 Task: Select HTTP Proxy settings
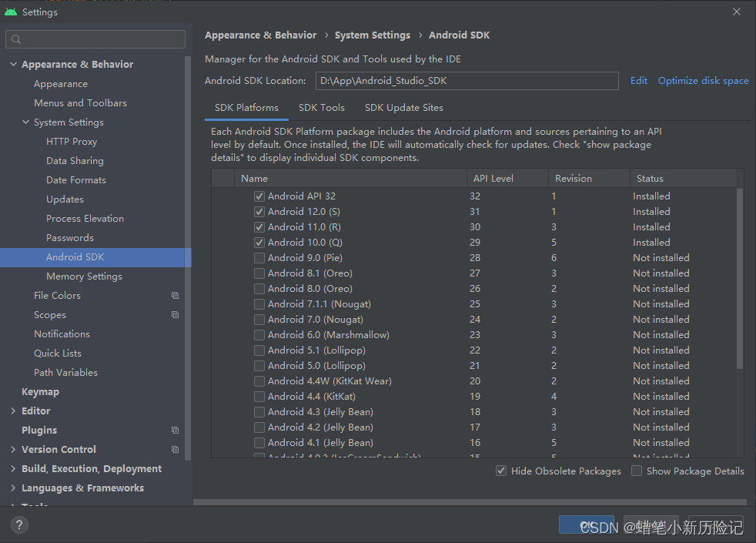click(72, 141)
